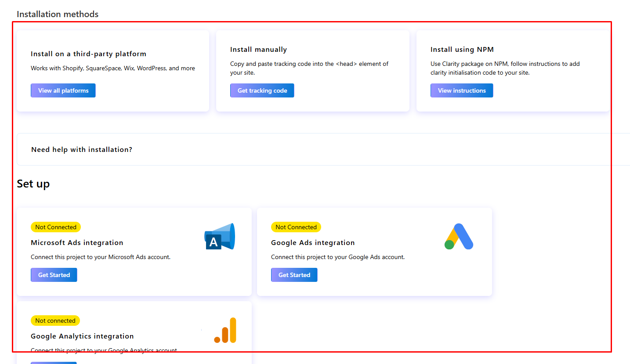This screenshot has height=364, width=630.
Task: Click the Install manually card
Action: pyautogui.click(x=312, y=70)
